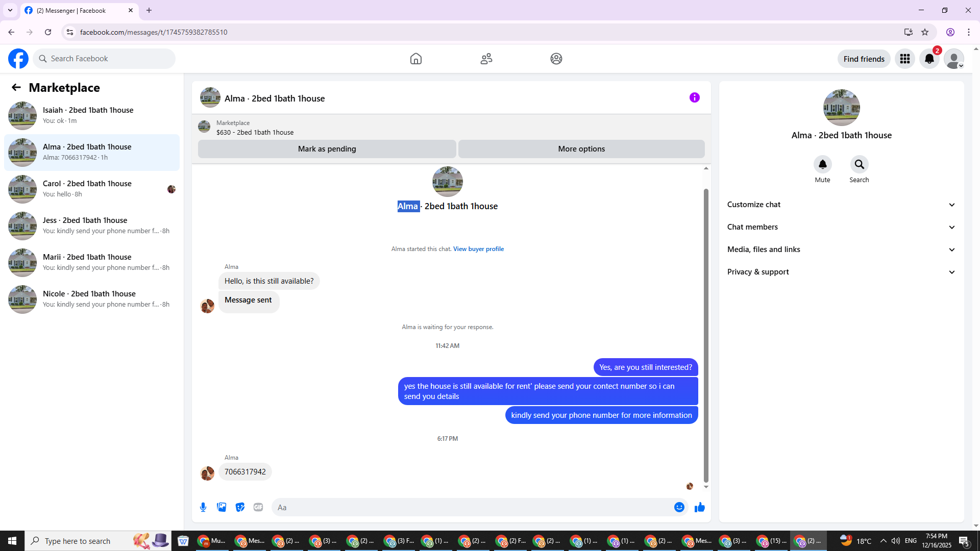This screenshot has height=551, width=980.
Task: Reload the browser page
Action: pos(48,32)
